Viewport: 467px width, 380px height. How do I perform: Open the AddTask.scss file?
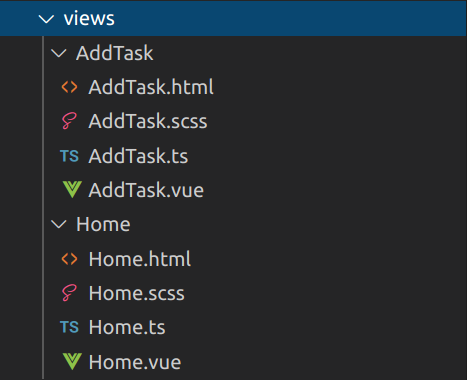148,121
